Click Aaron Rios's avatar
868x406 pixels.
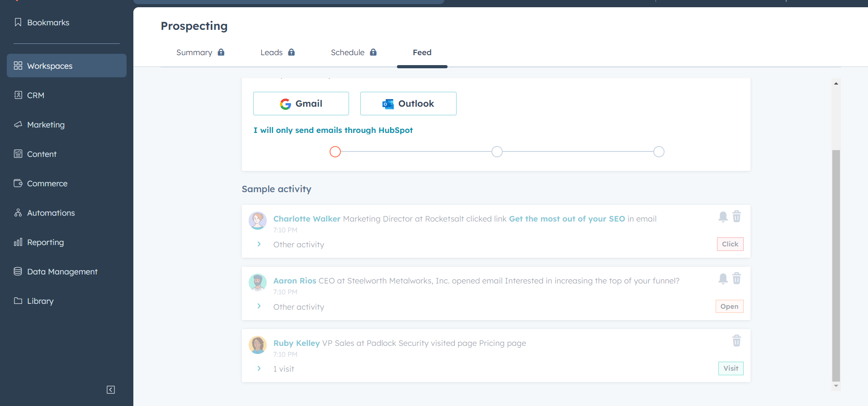pyautogui.click(x=258, y=283)
